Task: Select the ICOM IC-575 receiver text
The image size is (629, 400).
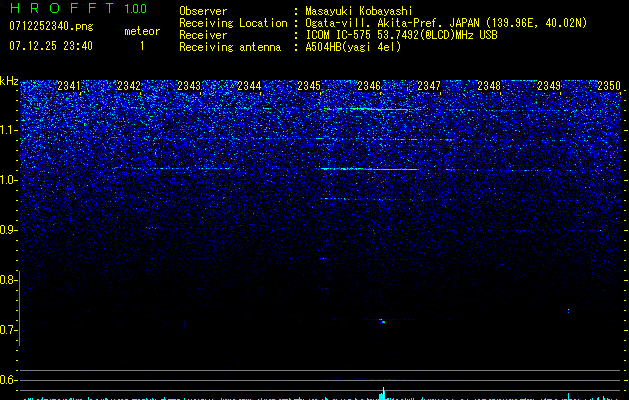Action: tap(401, 35)
